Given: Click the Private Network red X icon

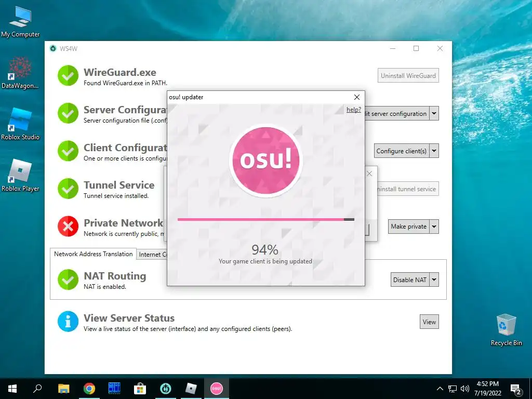Looking at the screenshot, I should [68, 227].
